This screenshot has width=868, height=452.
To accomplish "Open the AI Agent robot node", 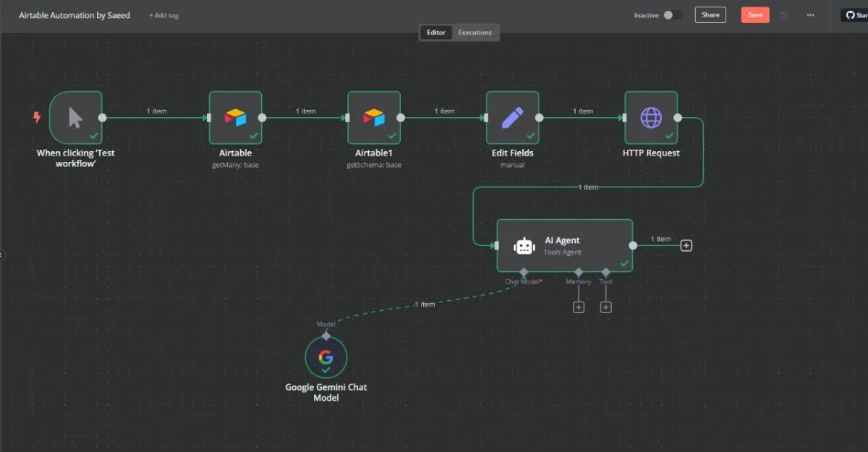I will [x=564, y=245].
